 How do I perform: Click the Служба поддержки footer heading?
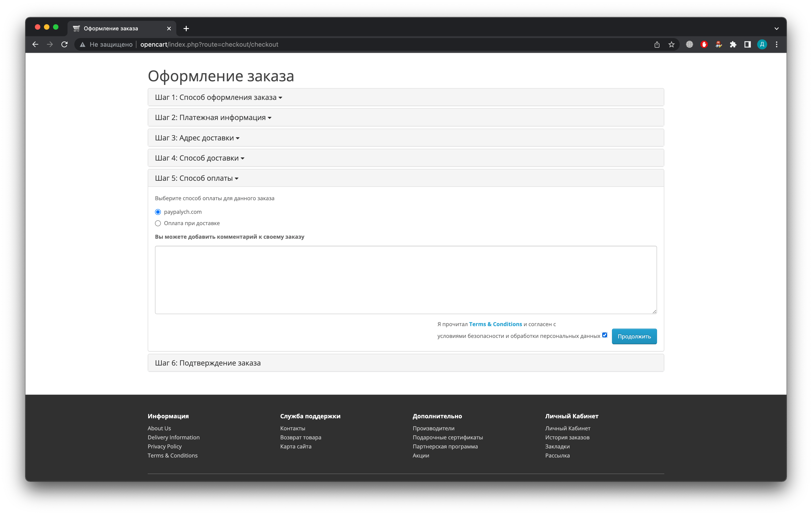tap(310, 416)
